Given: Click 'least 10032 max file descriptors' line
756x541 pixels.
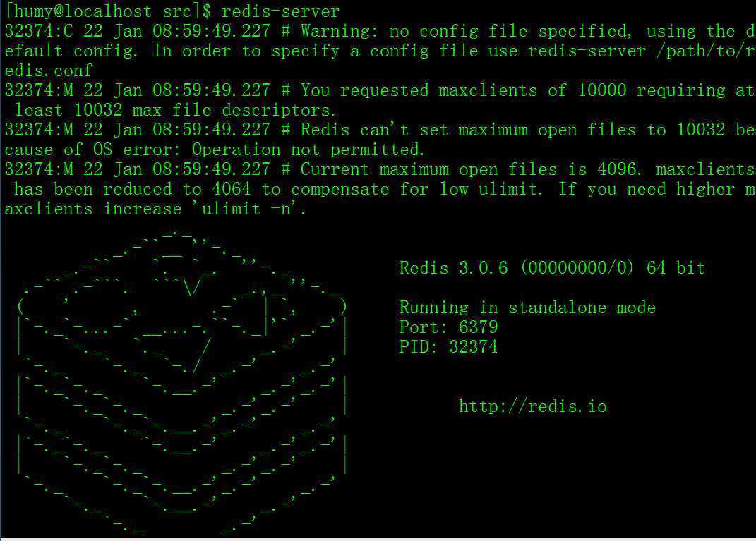Looking at the screenshot, I should [x=175, y=110].
